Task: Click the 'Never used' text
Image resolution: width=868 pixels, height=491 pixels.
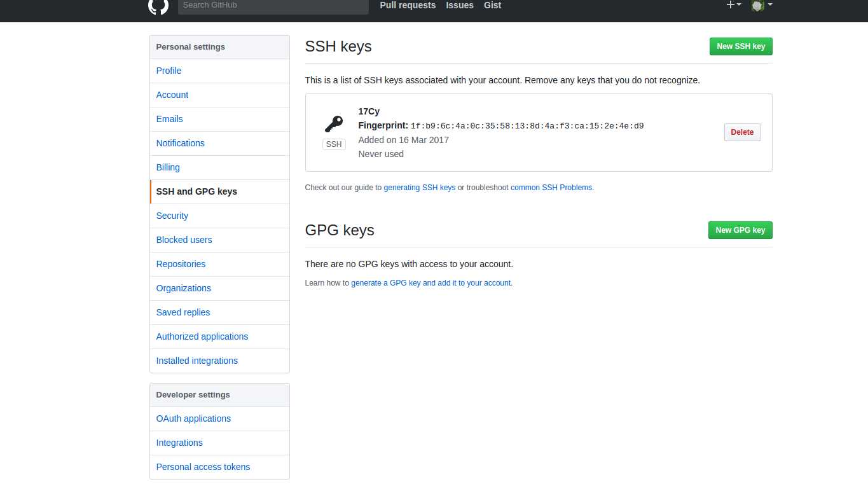Action: point(381,154)
